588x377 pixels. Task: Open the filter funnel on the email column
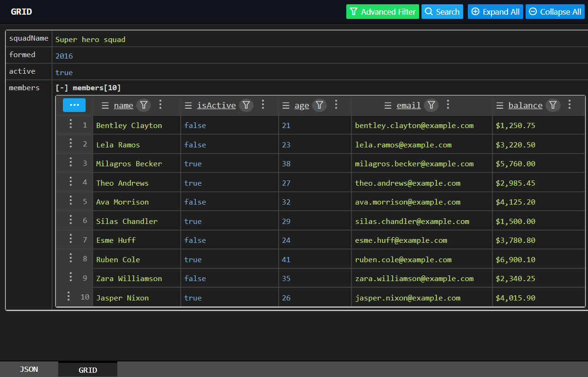431,105
